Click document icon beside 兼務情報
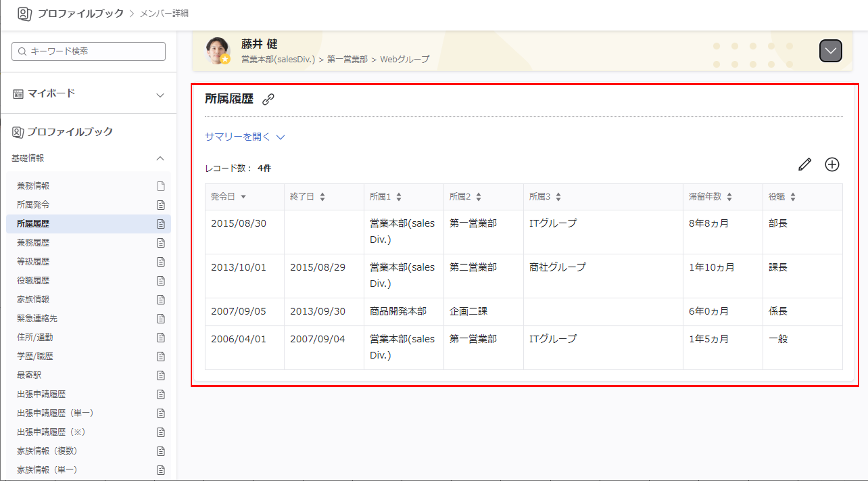This screenshot has width=868, height=481. 161,186
